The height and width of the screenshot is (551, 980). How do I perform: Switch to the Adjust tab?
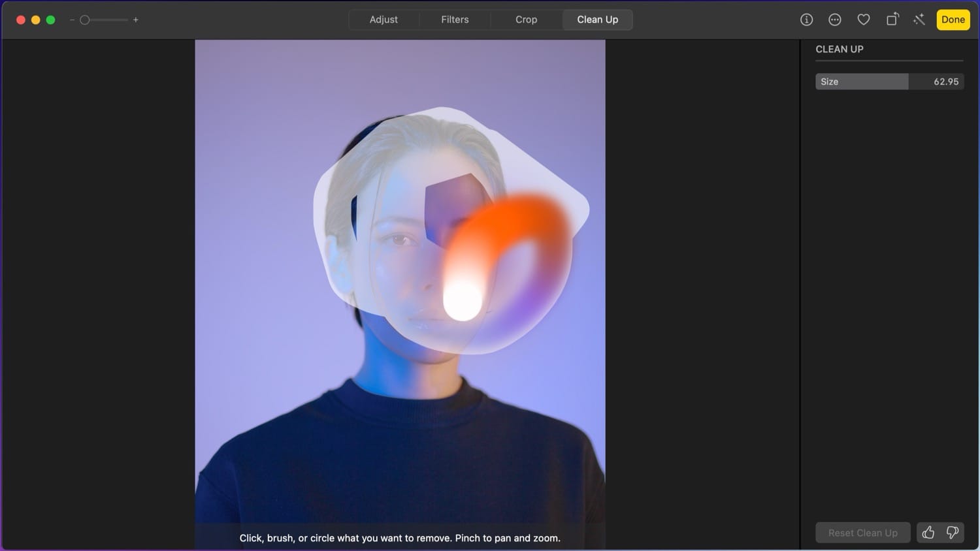pos(384,20)
